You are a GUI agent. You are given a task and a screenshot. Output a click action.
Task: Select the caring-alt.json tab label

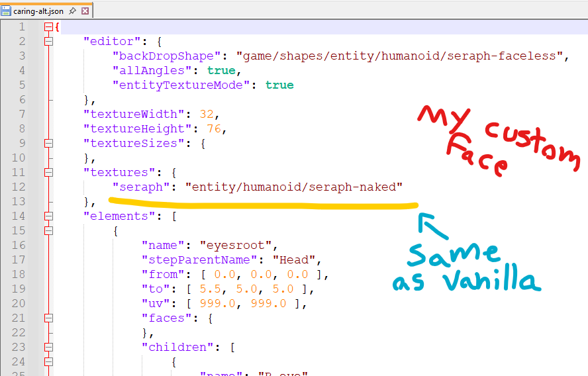pos(39,11)
